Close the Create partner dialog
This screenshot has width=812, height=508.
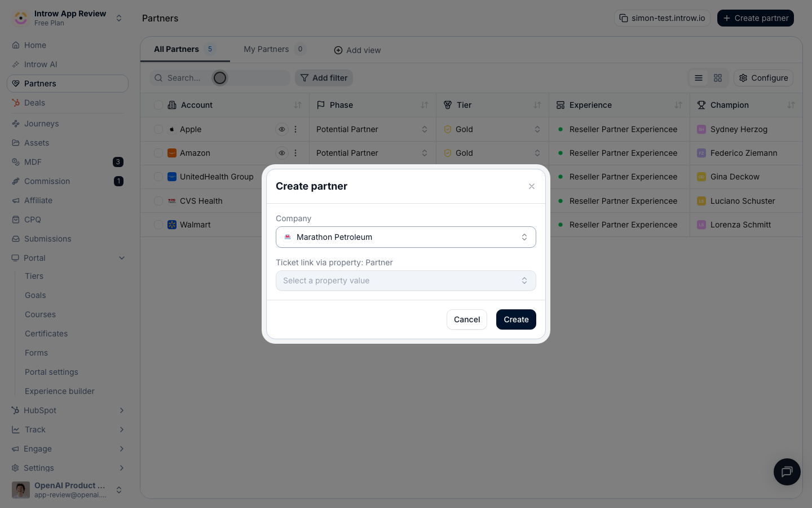(532, 186)
